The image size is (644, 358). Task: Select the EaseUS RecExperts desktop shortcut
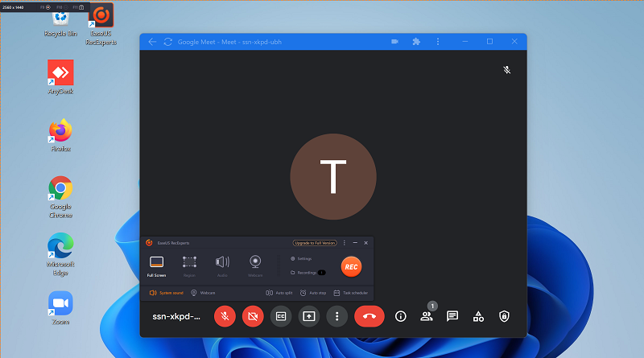point(101,24)
